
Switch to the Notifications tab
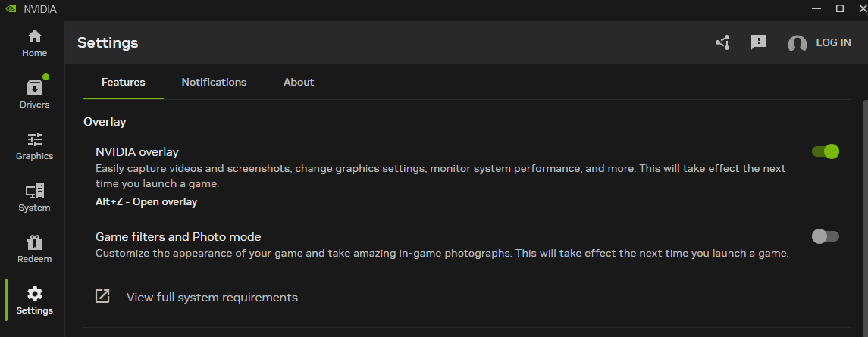pos(215,82)
